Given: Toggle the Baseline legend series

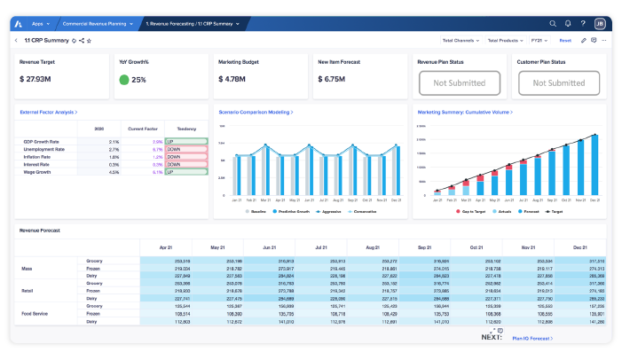Looking at the screenshot, I should click(x=256, y=212).
